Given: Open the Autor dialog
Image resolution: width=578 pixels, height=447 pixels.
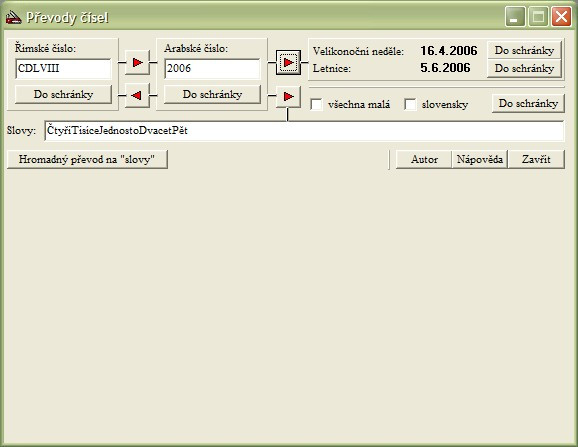Looking at the screenshot, I should click(424, 160).
